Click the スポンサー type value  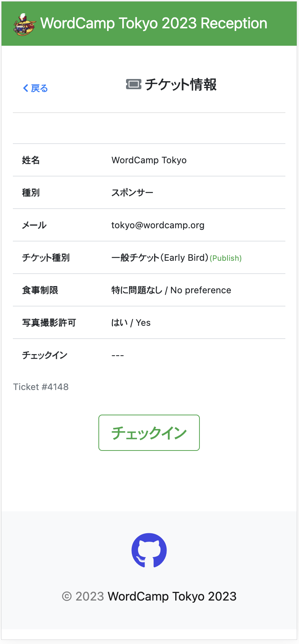[x=132, y=193]
